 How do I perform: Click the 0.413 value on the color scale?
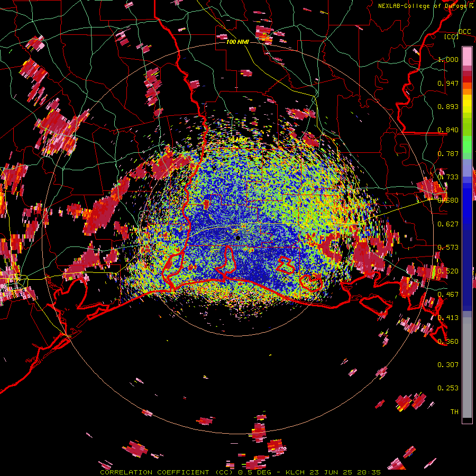tap(448, 318)
